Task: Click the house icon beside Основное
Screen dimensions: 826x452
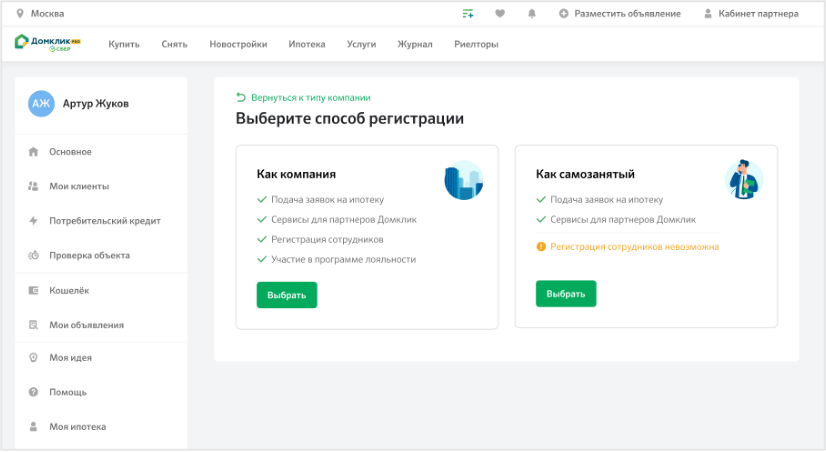Action: tap(33, 152)
